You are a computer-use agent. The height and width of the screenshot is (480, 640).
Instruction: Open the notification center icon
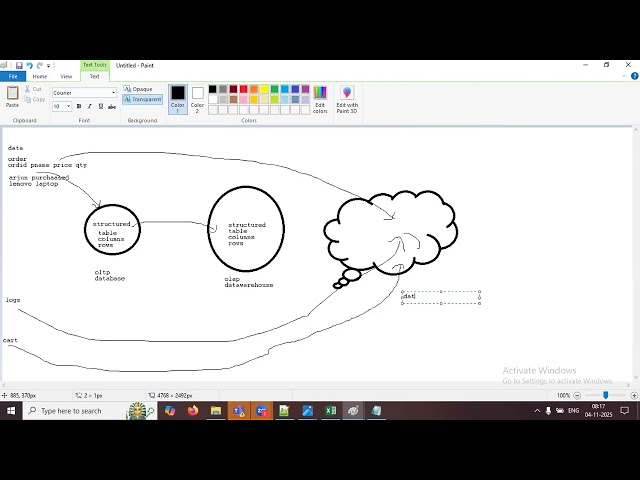tap(624, 411)
